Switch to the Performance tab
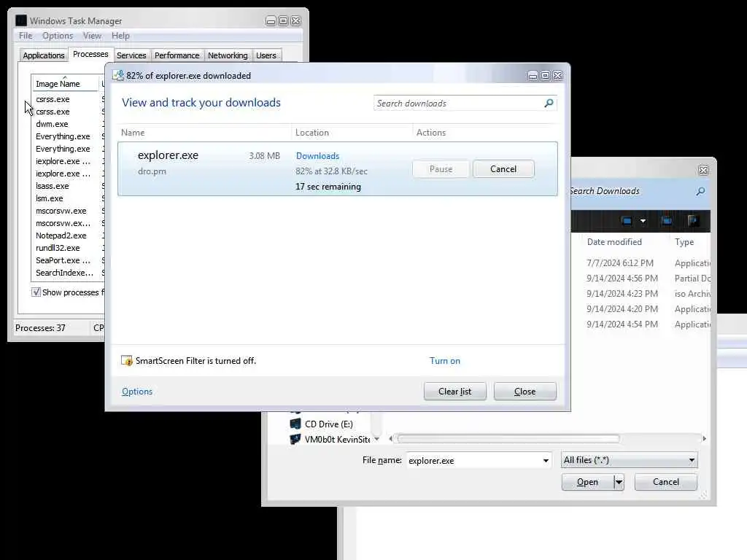Viewport: 747px width, 560px height. coord(177,55)
